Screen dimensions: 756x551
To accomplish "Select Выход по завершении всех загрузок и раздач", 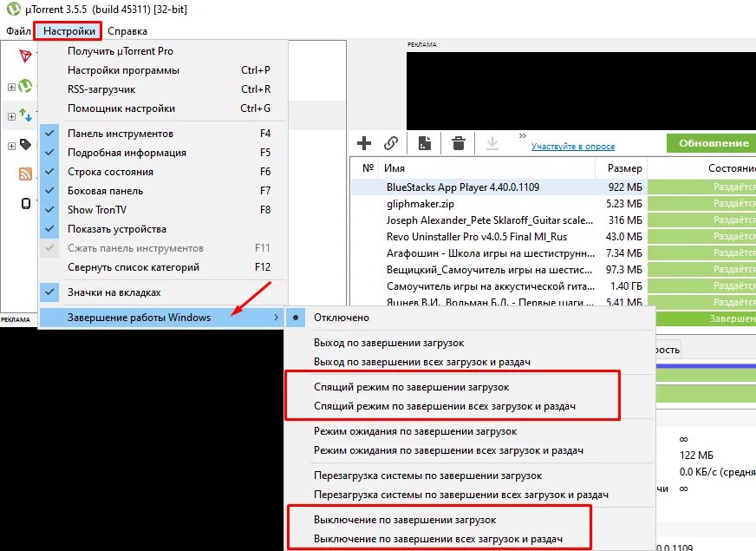I will pos(470,362).
